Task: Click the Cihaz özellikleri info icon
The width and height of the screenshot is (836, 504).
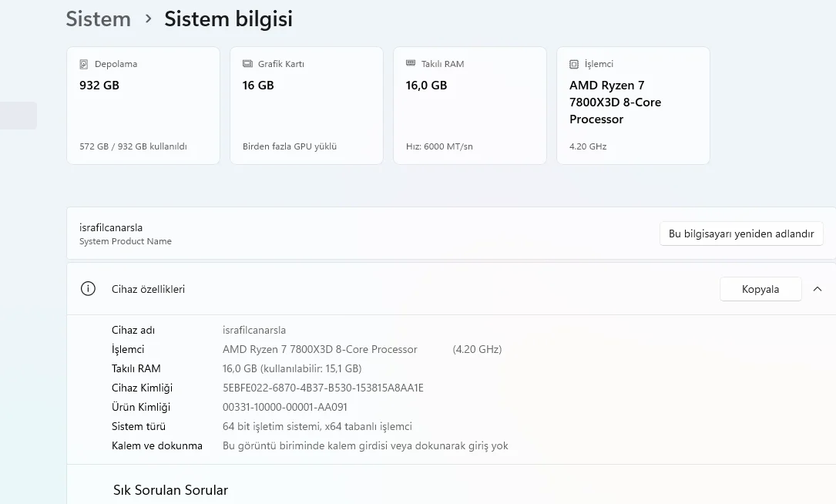Action: [88, 289]
